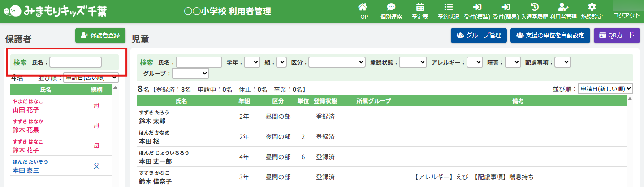Screen dimensions: 644x187
Task: Open 個別連絡 chat bubble icon
Action: [391, 7]
